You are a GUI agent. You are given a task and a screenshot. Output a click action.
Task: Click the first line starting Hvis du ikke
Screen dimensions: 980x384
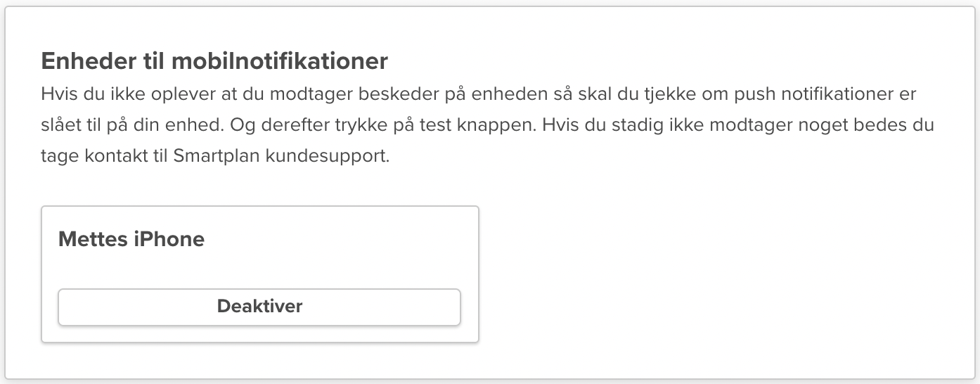(479, 94)
